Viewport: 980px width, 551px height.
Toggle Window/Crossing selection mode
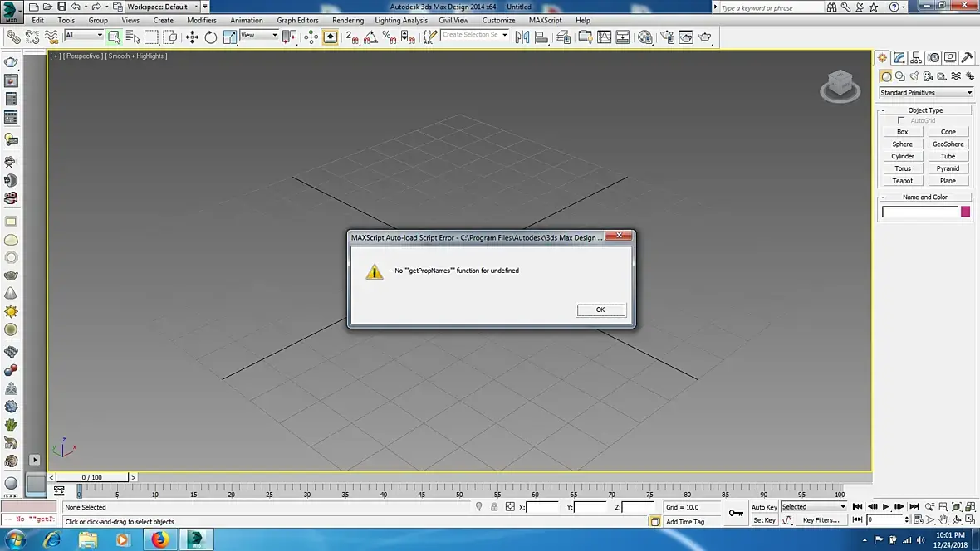point(170,37)
